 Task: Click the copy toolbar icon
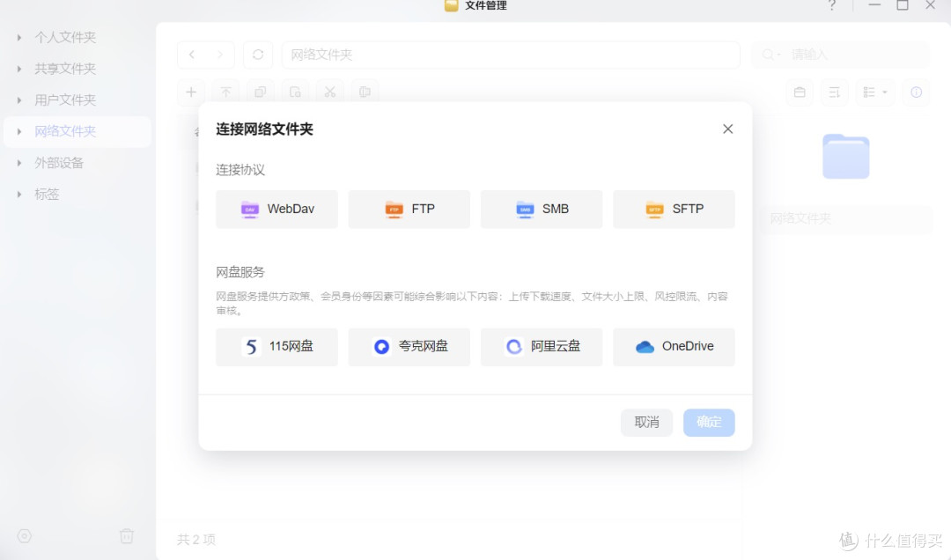point(260,92)
